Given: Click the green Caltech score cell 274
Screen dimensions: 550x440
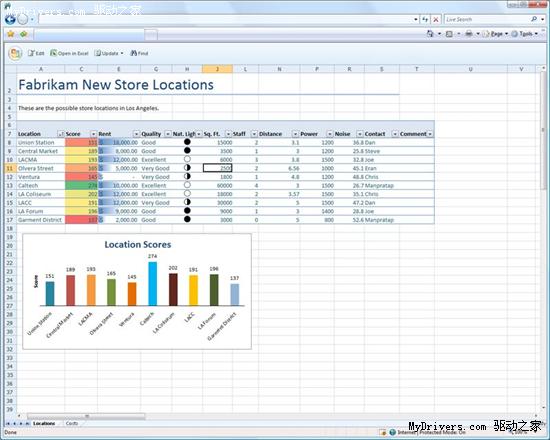Looking at the screenshot, I should [81, 185].
